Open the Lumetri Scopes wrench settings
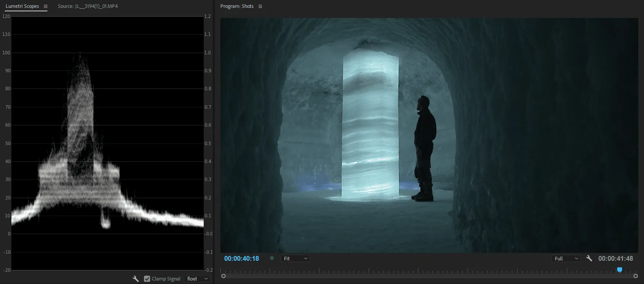This screenshot has width=644, height=284. click(x=136, y=279)
